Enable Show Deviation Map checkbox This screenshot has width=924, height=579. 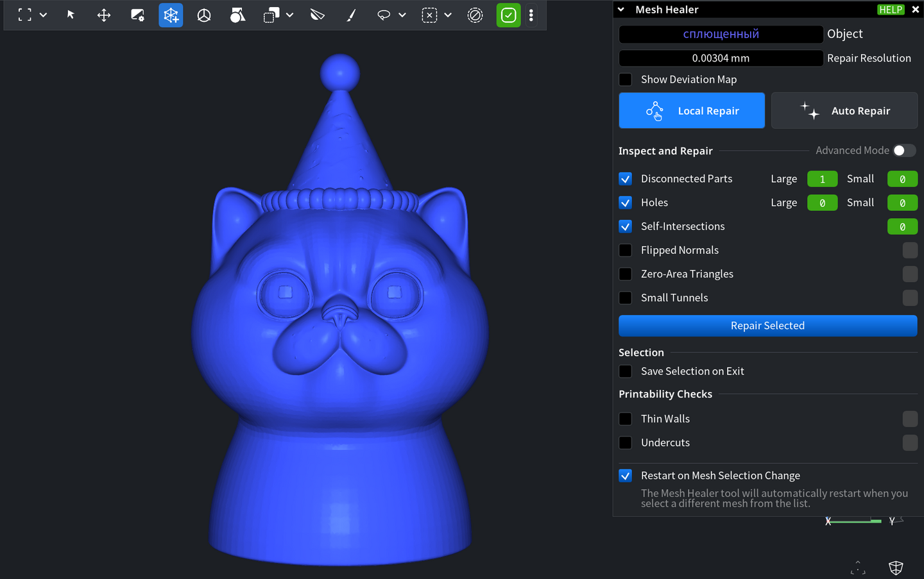pyautogui.click(x=626, y=80)
